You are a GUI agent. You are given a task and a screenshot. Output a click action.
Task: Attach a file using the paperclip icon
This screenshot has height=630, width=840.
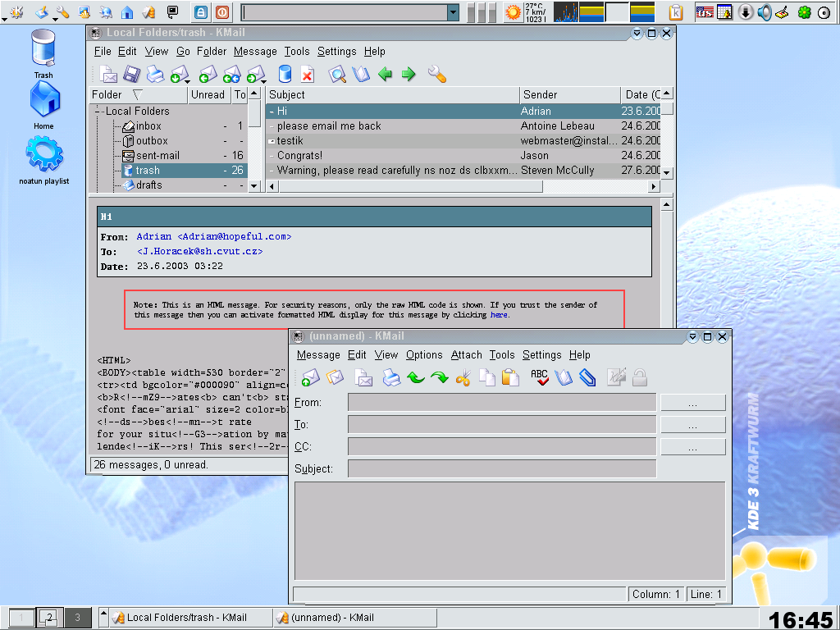(x=587, y=377)
